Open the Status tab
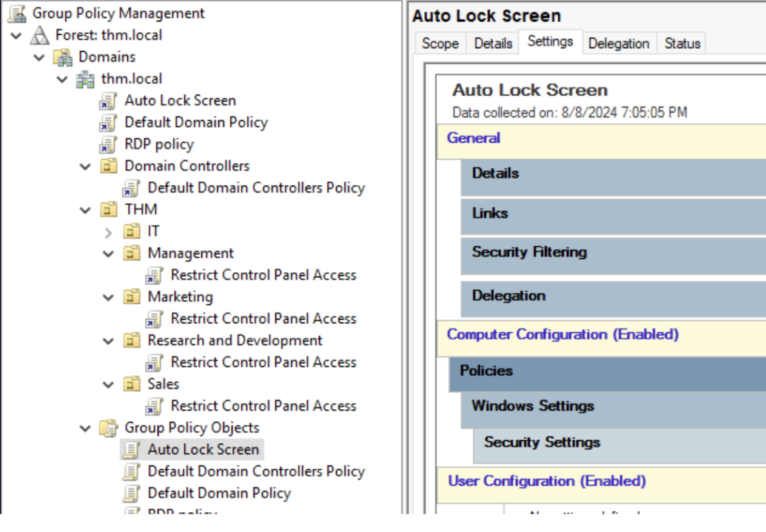 tap(682, 44)
